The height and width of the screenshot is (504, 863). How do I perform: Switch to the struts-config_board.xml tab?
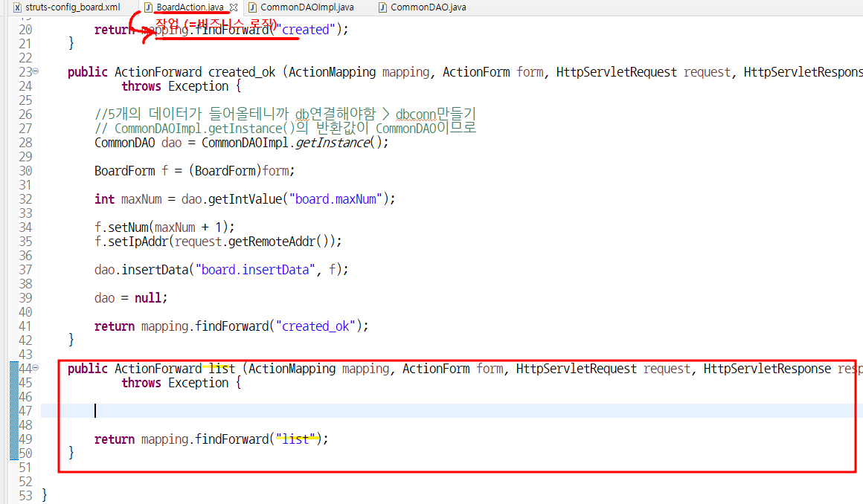(x=73, y=7)
